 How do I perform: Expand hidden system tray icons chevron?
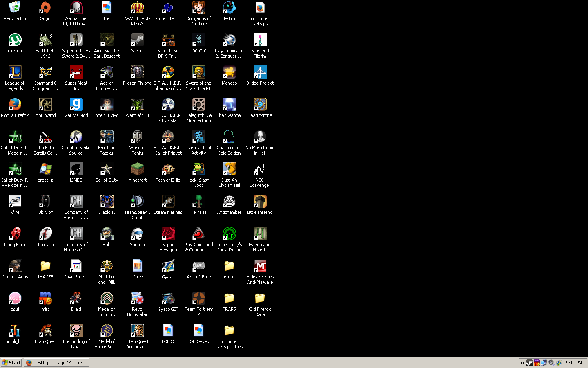(522, 363)
